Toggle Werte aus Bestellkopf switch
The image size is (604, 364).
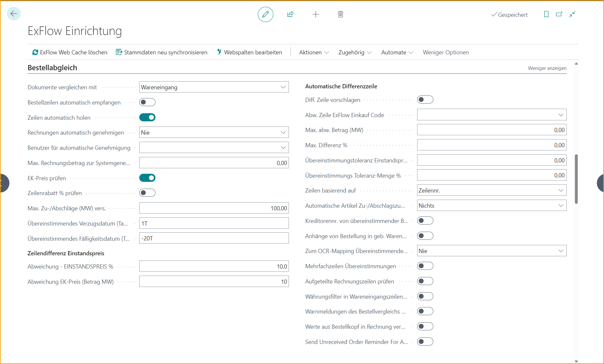425,326
